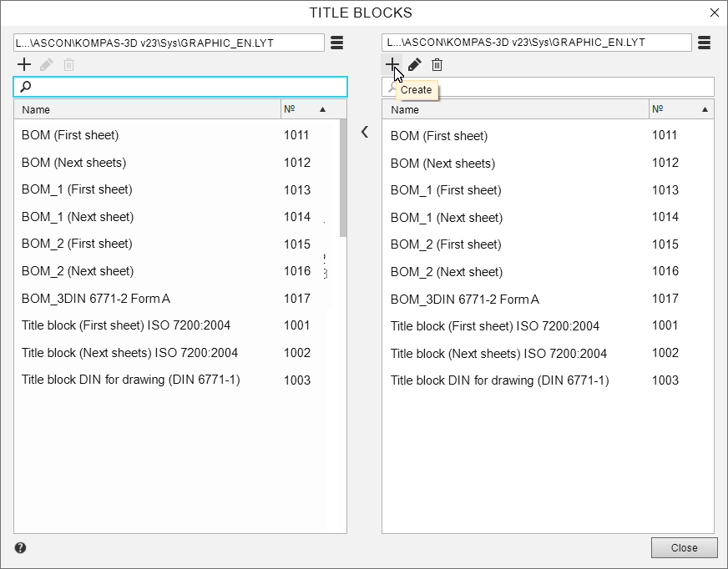
Task: Click the Delete trash icon in right panel
Action: [437, 64]
